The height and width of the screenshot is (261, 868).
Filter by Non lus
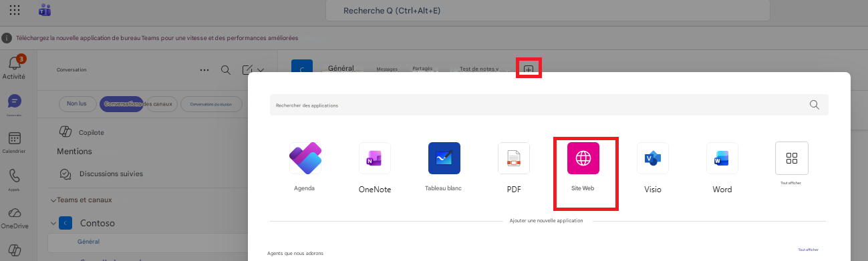coord(78,104)
